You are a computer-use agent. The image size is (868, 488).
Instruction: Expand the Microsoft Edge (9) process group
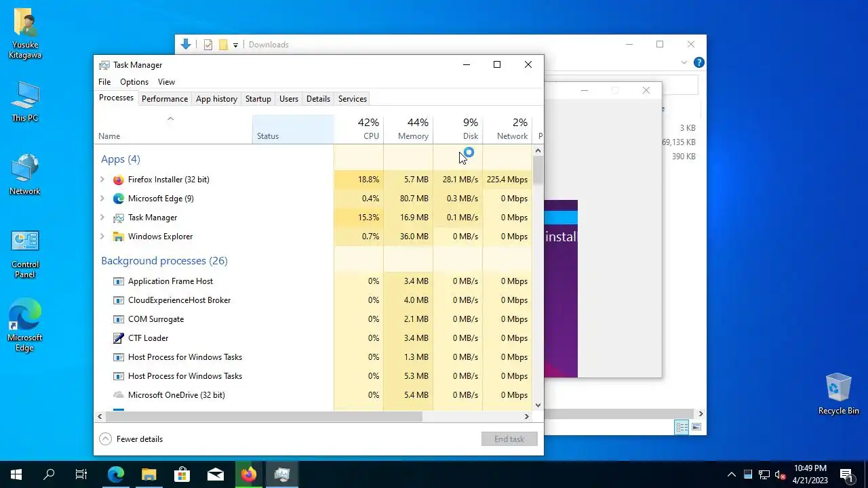(x=102, y=199)
